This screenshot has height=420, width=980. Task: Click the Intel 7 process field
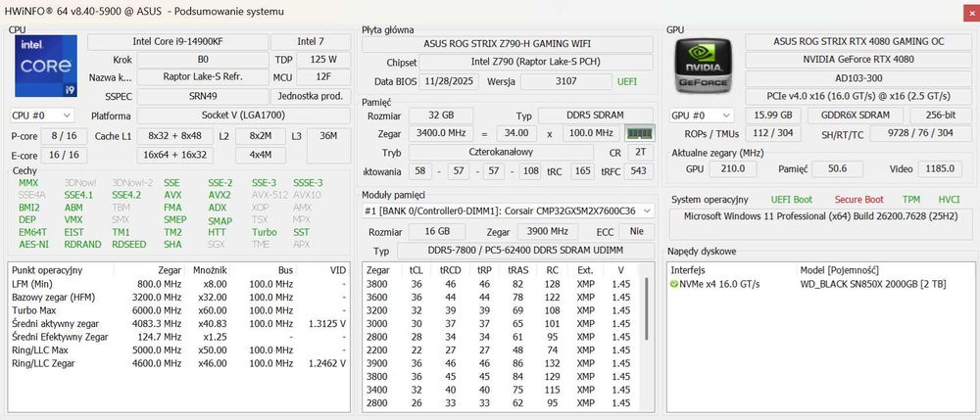pyautogui.click(x=311, y=42)
